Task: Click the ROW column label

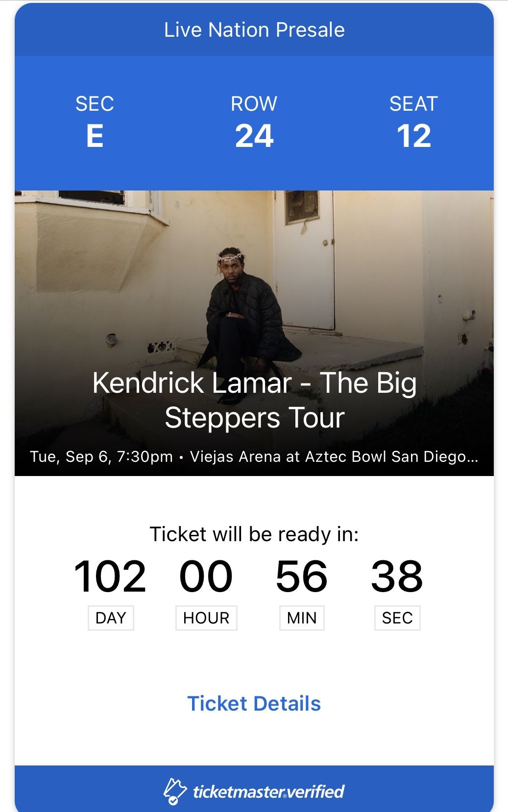Action: pyautogui.click(x=254, y=103)
